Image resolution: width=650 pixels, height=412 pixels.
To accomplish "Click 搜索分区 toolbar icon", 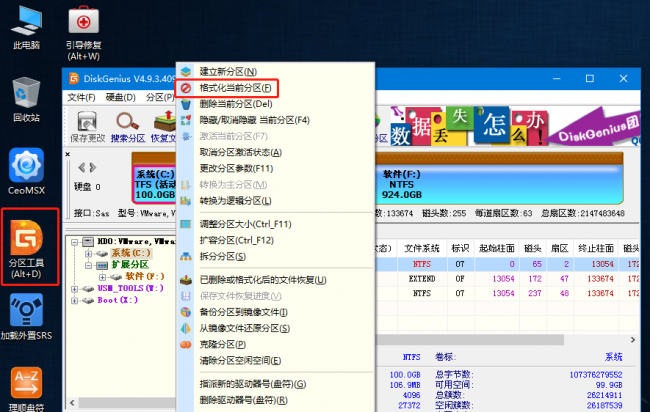I will coord(128,127).
